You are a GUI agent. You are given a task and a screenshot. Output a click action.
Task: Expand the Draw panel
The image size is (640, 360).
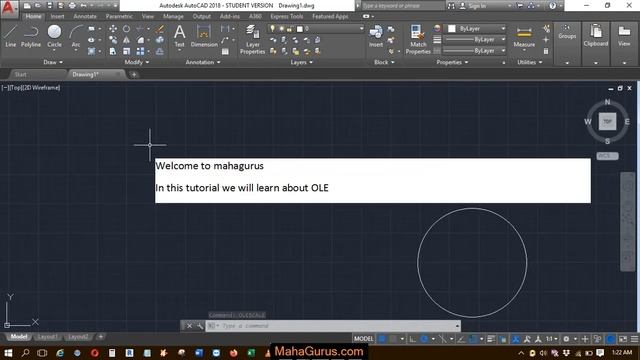point(53,62)
